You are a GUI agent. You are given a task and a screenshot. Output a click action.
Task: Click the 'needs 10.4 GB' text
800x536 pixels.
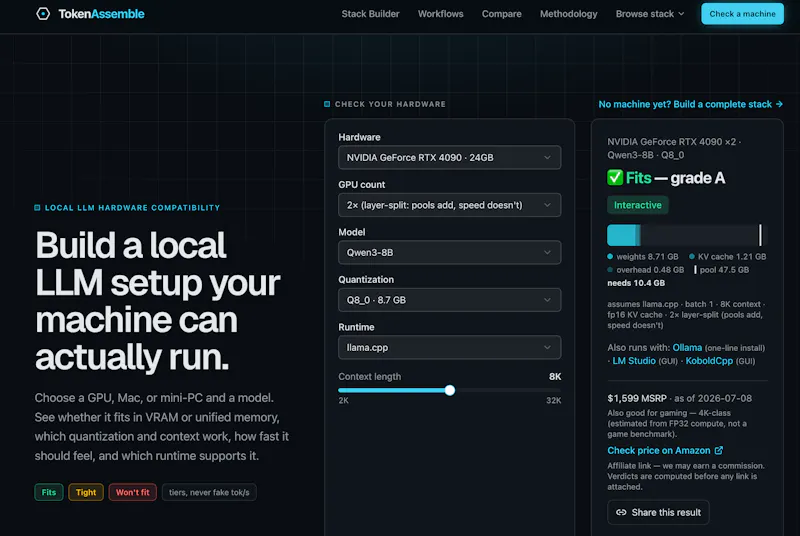click(x=636, y=283)
